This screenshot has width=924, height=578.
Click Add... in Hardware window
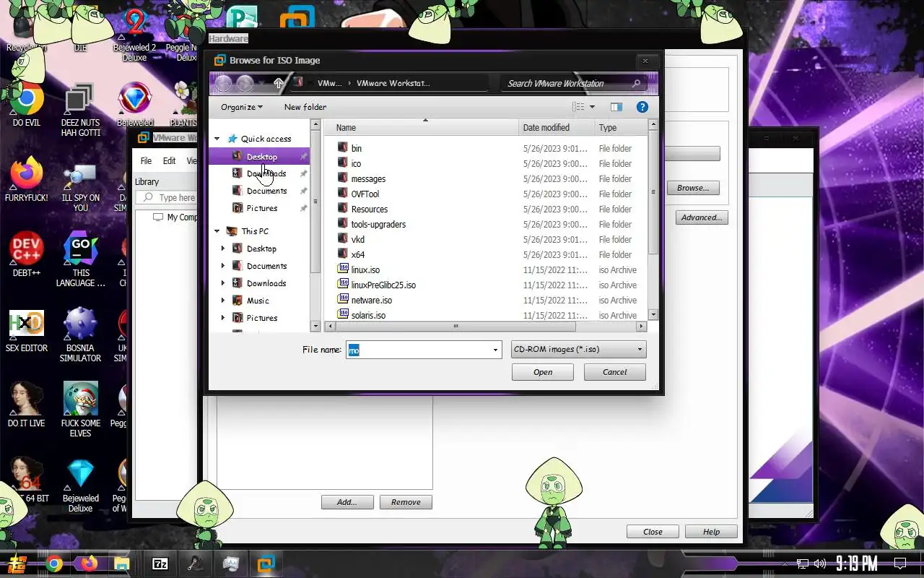tap(347, 502)
